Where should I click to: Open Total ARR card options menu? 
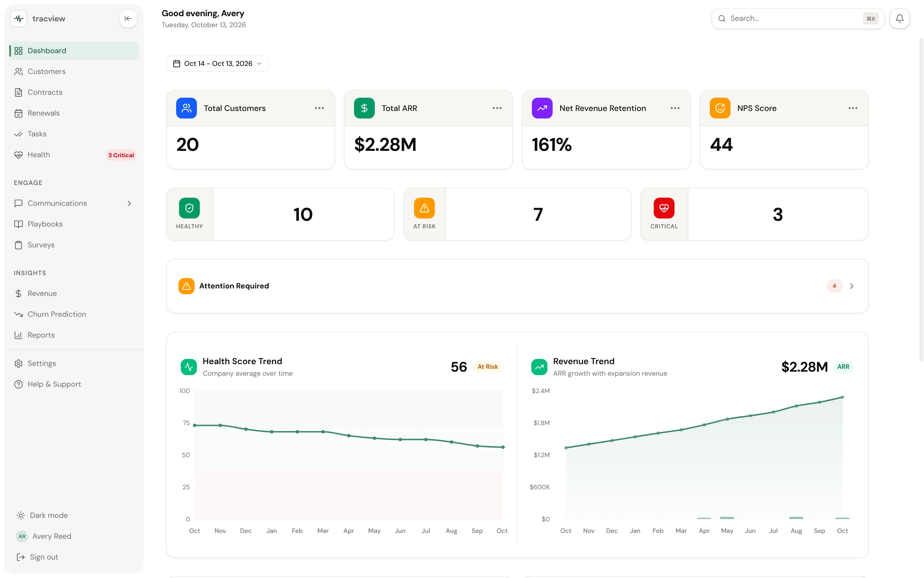[497, 108]
